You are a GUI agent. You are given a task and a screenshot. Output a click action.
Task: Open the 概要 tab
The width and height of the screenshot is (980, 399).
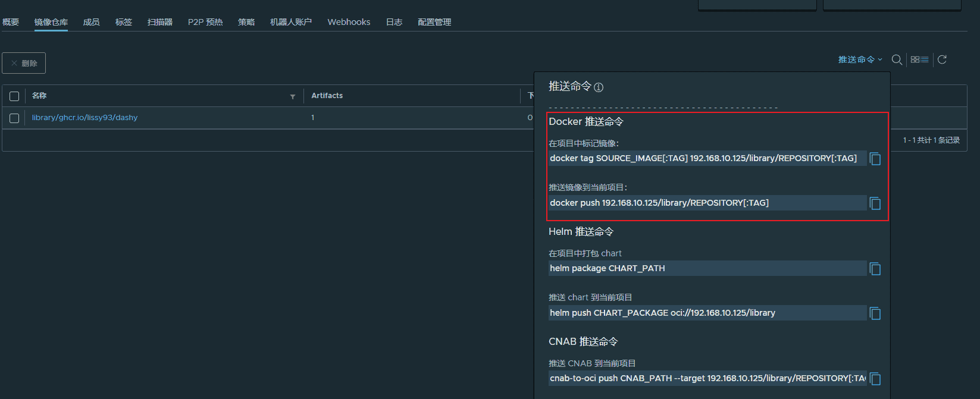[11, 22]
